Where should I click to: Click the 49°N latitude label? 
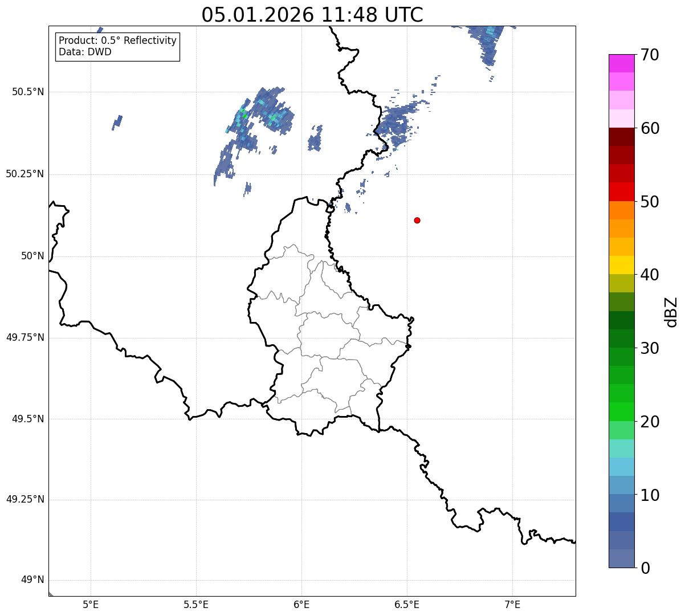[32, 580]
